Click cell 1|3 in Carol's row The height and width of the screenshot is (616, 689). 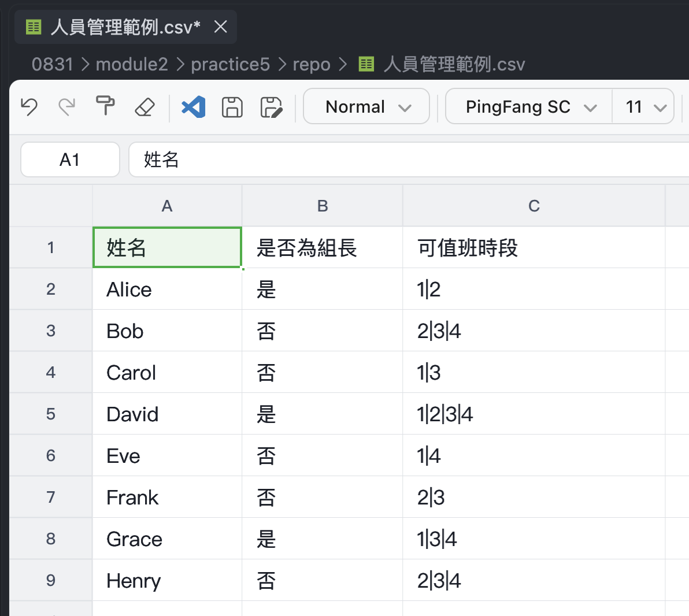534,372
